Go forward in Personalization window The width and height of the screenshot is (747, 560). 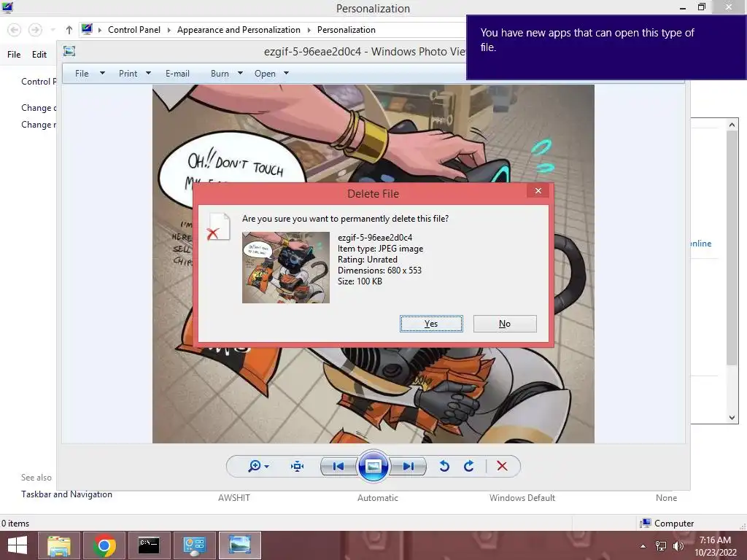35,30
